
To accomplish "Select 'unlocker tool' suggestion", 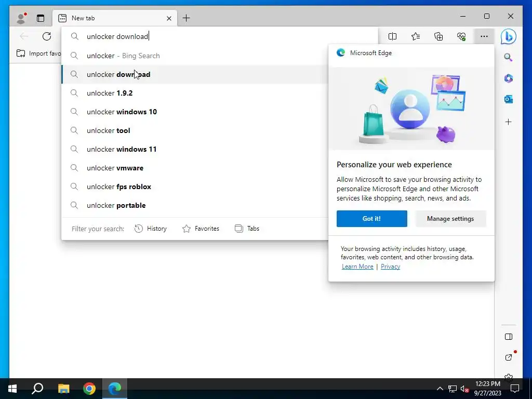I will [195, 130].
